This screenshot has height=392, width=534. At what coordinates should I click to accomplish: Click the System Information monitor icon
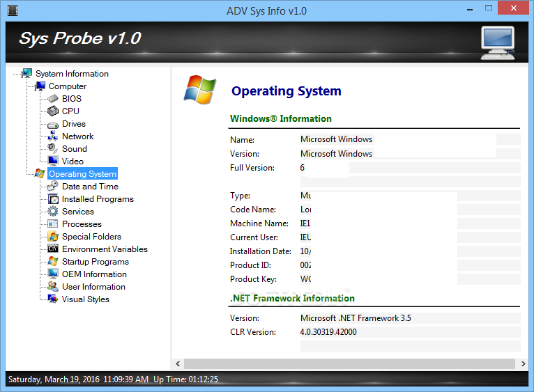point(27,74)
